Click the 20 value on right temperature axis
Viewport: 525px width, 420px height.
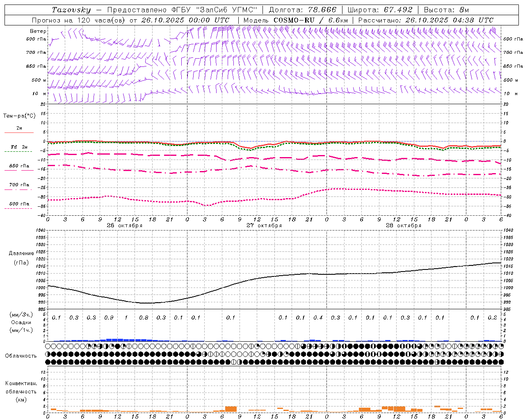coord(506,104)
